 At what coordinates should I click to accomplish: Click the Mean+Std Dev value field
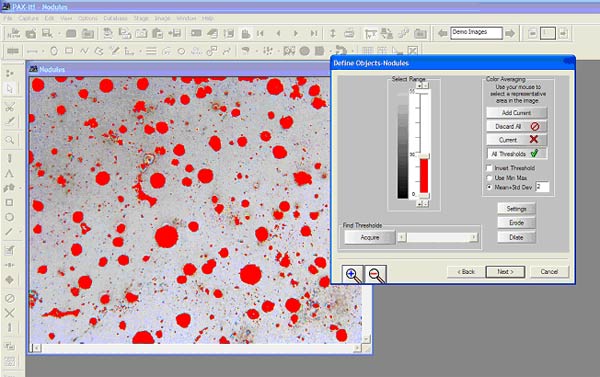[542, 187]
